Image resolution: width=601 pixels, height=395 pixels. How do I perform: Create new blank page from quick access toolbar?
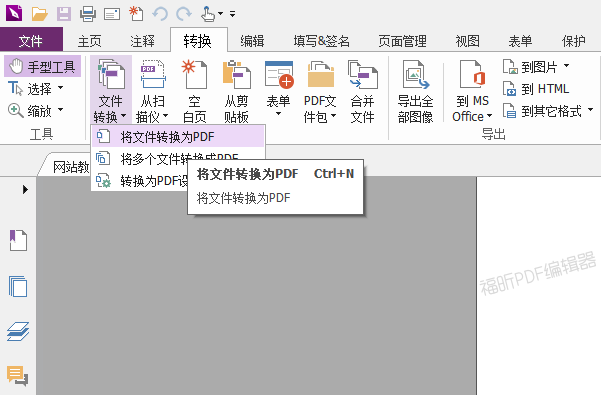coord(136,13)
